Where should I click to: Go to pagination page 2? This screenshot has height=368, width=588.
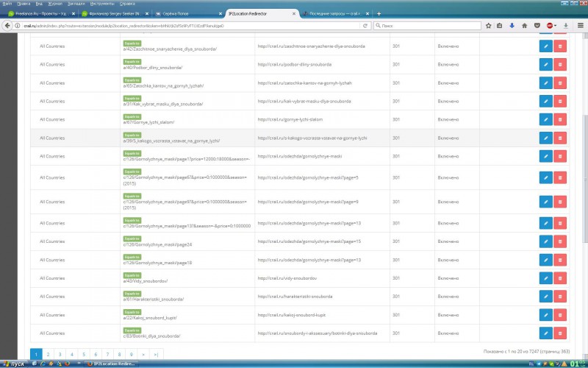48,354
